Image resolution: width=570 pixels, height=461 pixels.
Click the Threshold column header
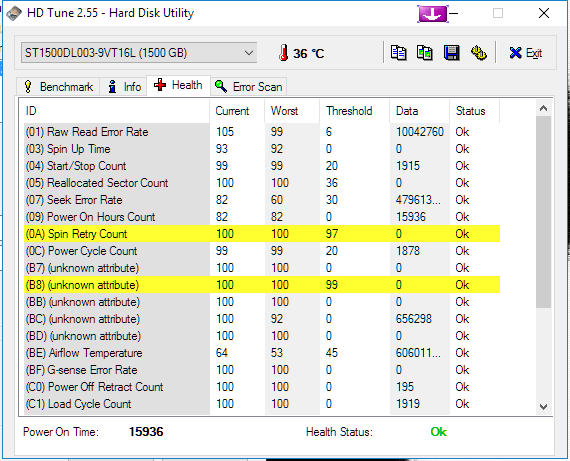(x=354, y=111)
